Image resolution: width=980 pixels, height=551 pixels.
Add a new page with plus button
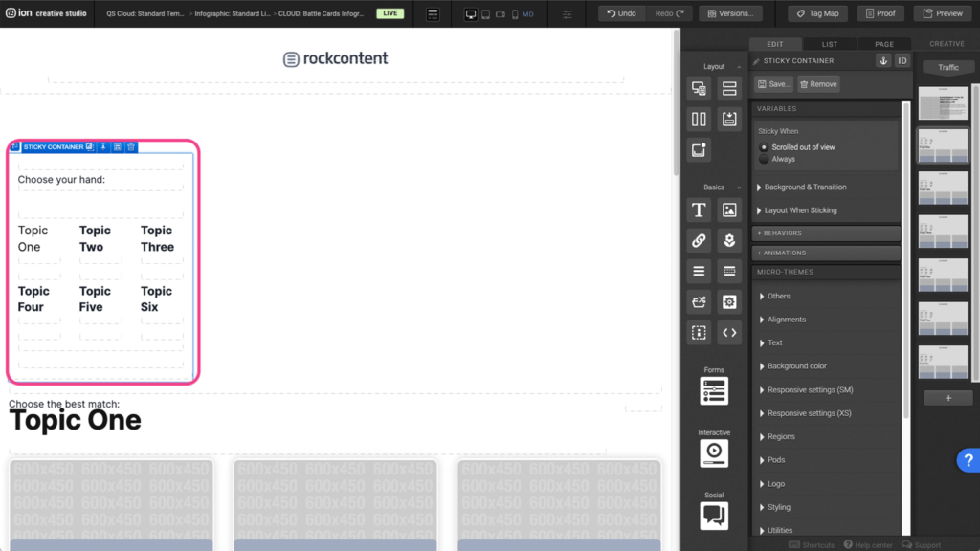click(x=948, y=398)
